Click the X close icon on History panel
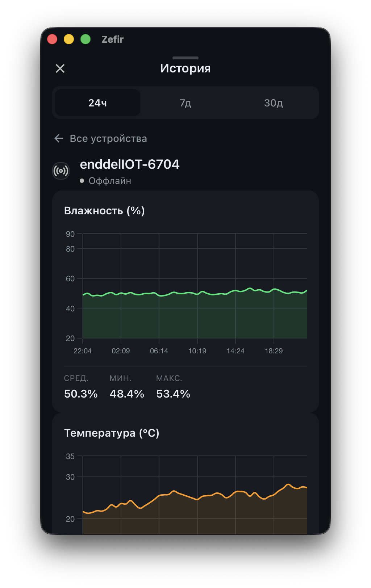371x588 pixels. [x=60, y=68]
